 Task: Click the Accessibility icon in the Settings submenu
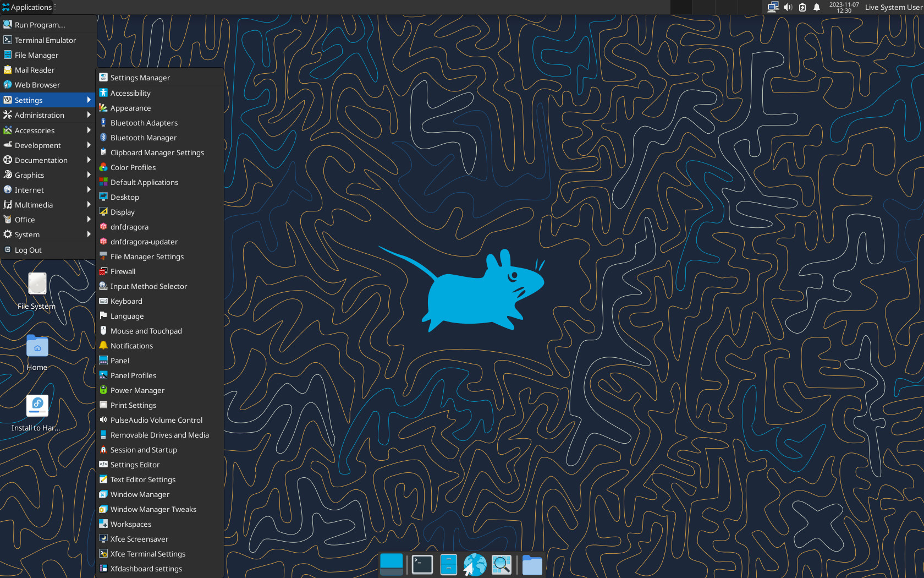pos(103,93)
